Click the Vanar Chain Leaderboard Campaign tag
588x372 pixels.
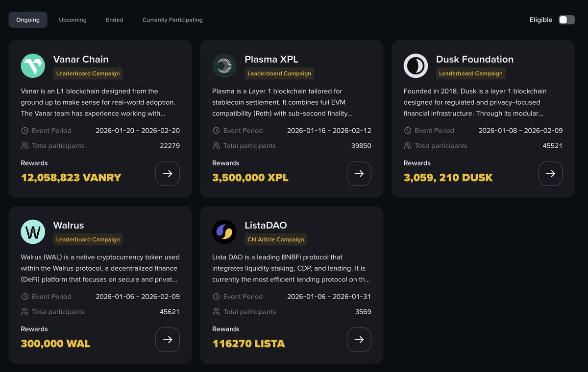tap(88, 73)
